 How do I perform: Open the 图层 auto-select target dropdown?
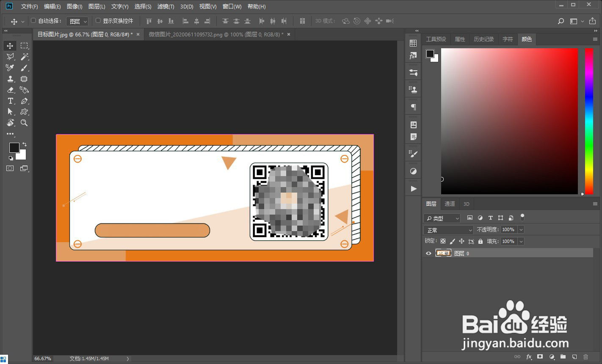(x=77, y=21)
